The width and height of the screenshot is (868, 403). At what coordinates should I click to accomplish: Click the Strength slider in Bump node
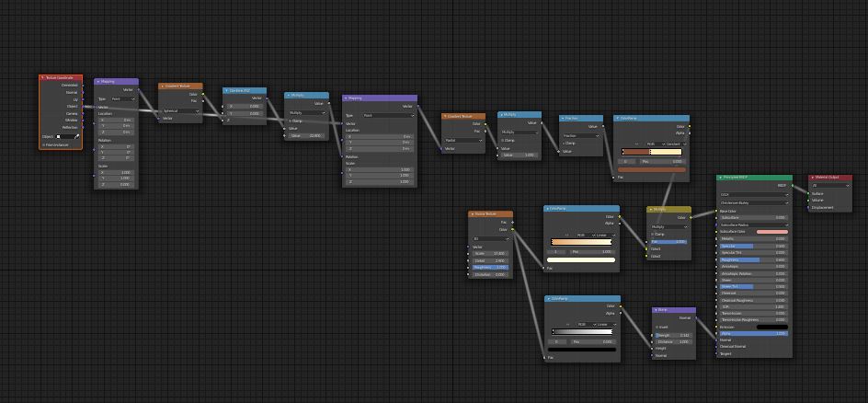click(x=673, y=335)
